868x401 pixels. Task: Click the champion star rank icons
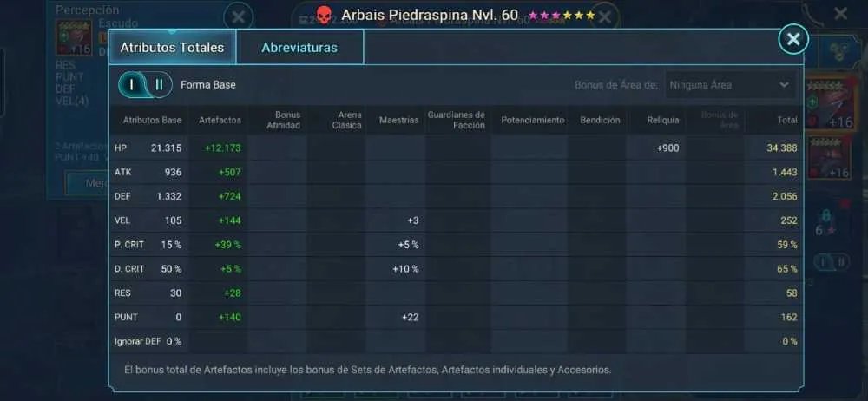point(562,16)
